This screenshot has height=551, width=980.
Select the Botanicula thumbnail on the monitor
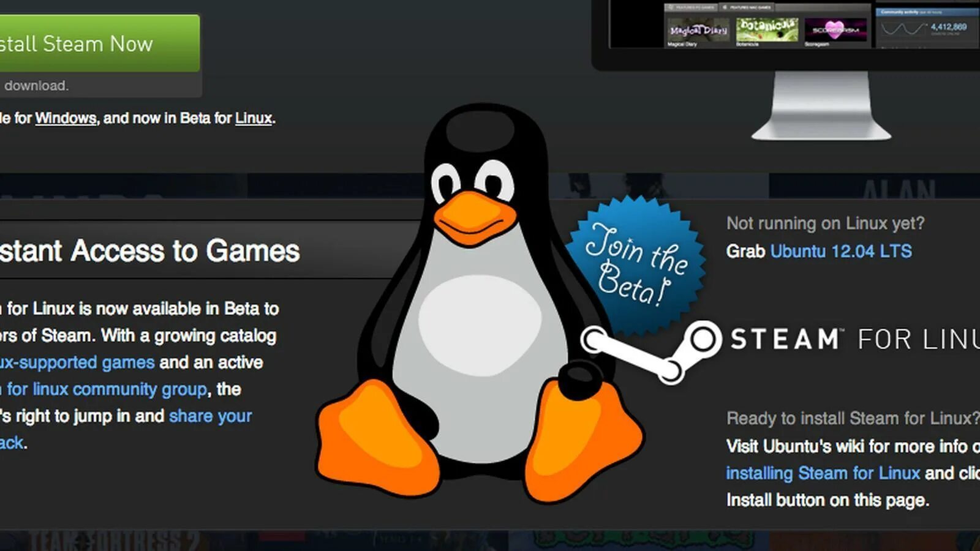(x=767, y=31)
